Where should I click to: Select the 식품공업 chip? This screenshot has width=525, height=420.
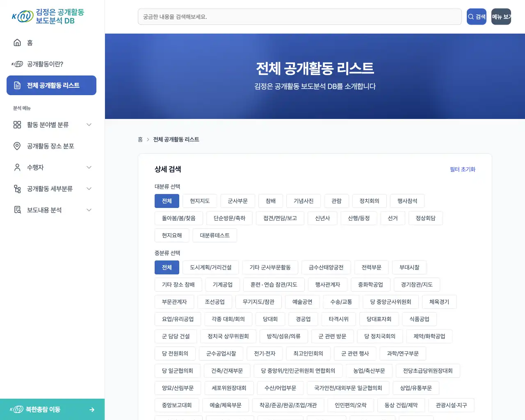tap(420, 319)
